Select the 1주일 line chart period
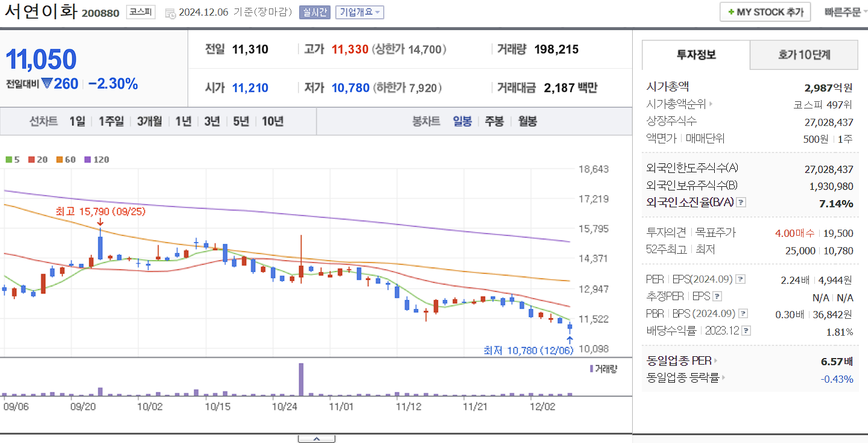The width and height of the screenshot is (868, 443). [x=111, y=121]
